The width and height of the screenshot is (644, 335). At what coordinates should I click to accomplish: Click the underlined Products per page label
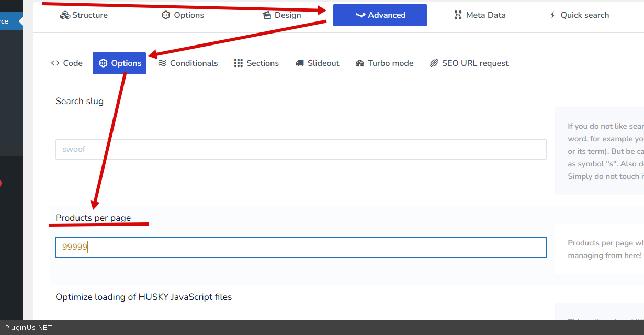pos(93,218)
